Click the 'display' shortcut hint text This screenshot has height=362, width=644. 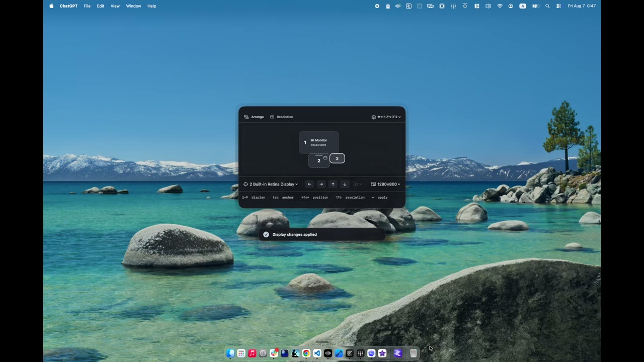pos(258,198)
